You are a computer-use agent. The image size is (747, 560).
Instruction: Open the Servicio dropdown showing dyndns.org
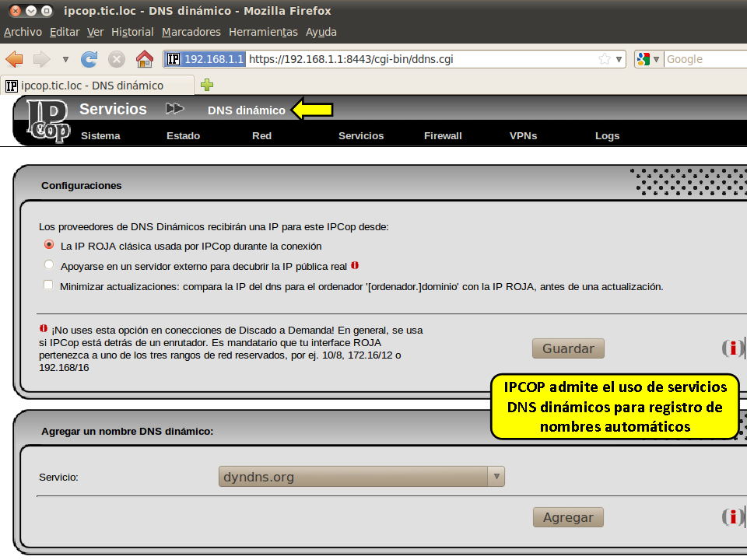(362, 477)
